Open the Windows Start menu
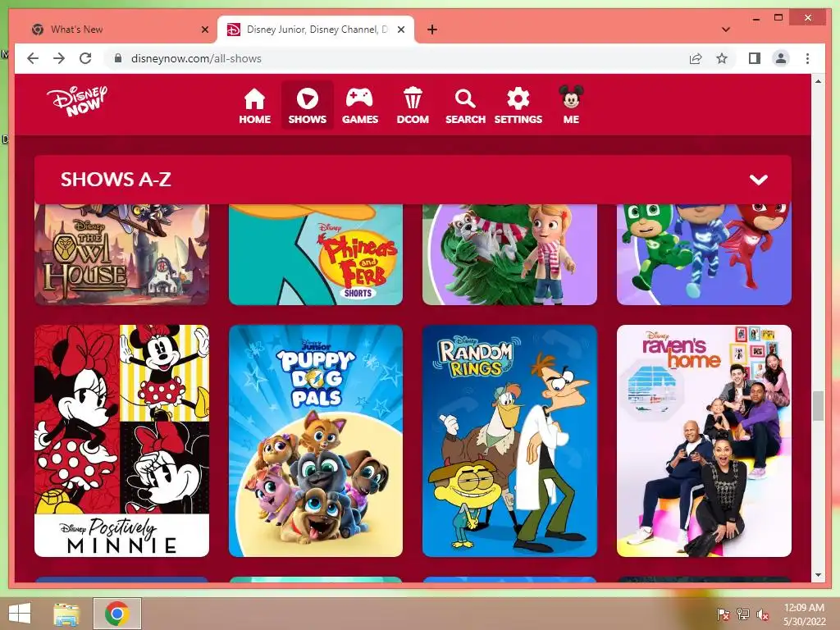 20,614
